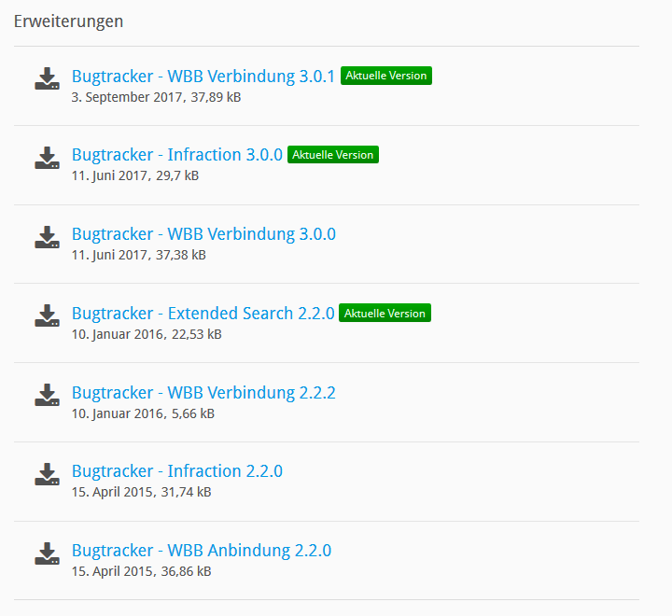Select download icon beside Infraction 2.2.0
The height and width of the screenshot is (616, 672).
(47, 475)
